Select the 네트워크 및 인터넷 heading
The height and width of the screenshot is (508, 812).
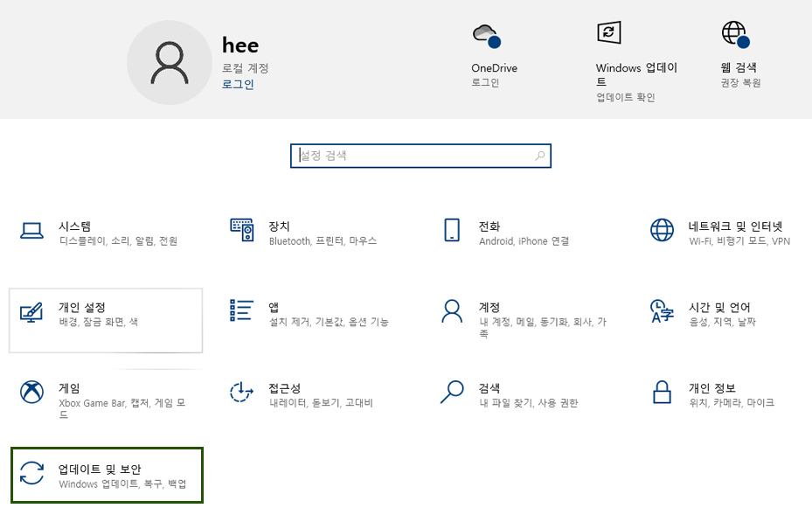point(735,226)
